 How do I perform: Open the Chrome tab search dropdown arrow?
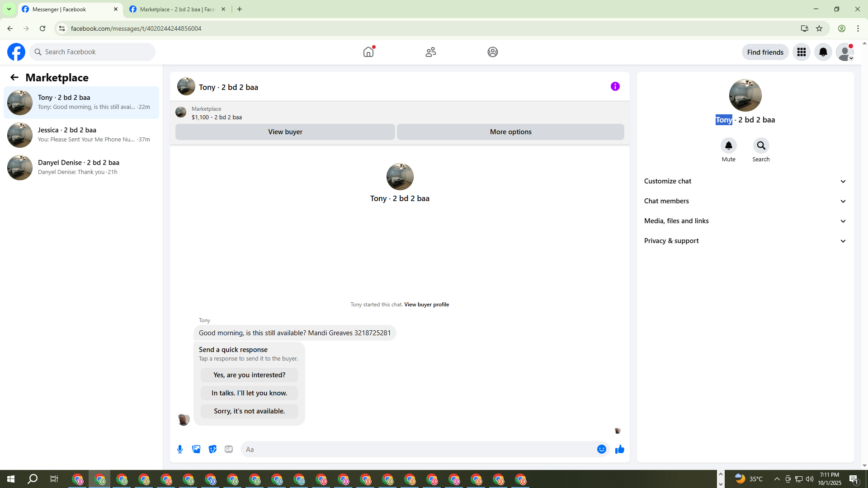pyautogui.click(x=9, y=9)
